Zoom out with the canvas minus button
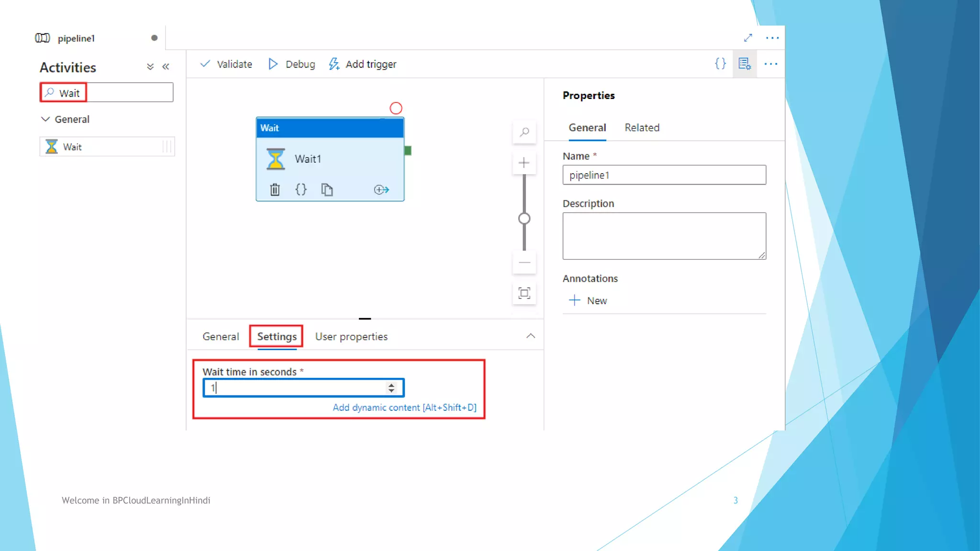 524,263
